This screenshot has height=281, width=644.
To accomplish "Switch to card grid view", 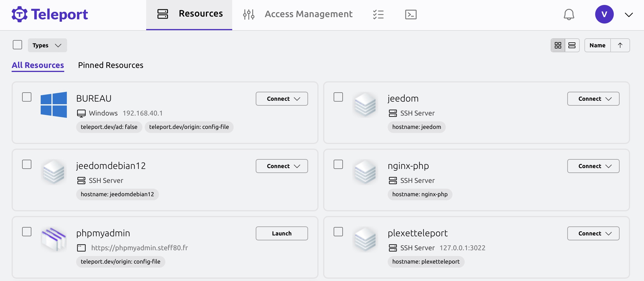I will click(x=558, y=45).
